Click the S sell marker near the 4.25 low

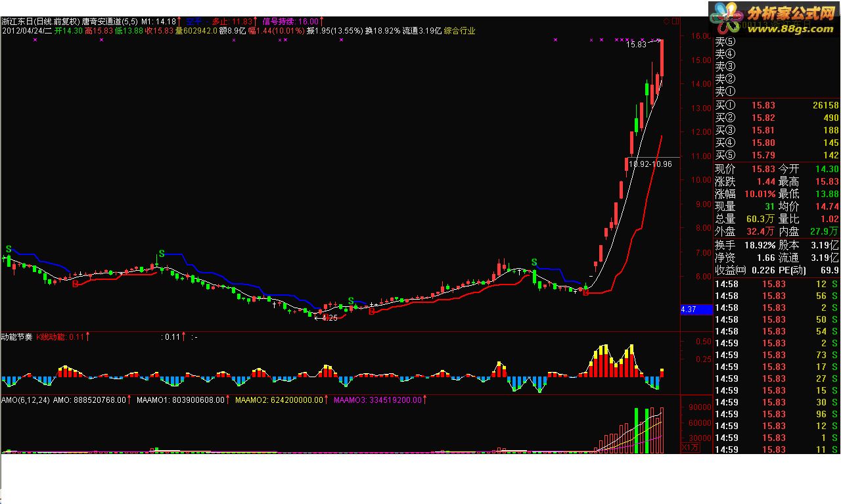coord(351,301)
